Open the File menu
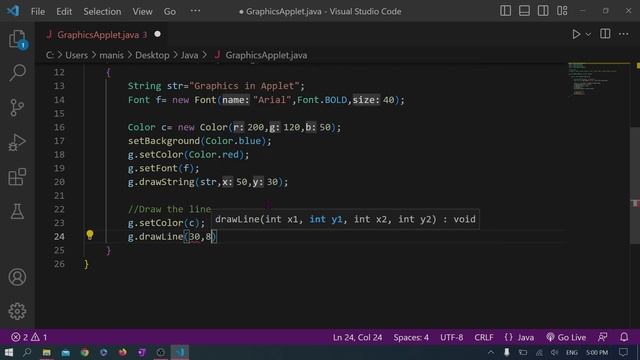This screenshot has width=640, height=360. [38, 11]
